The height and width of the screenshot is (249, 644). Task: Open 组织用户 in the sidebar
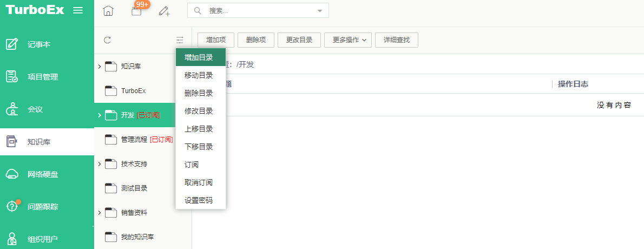(47, 239)
